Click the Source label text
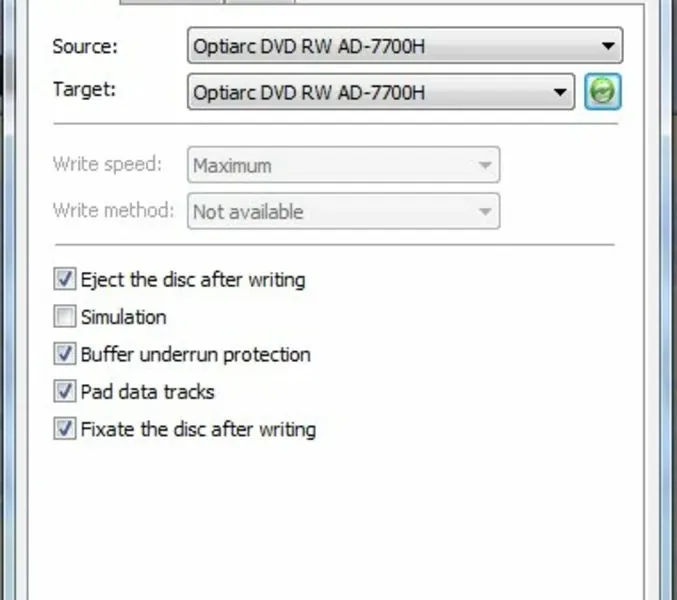This screenshot has height=600, width=677. pos(84,46)
